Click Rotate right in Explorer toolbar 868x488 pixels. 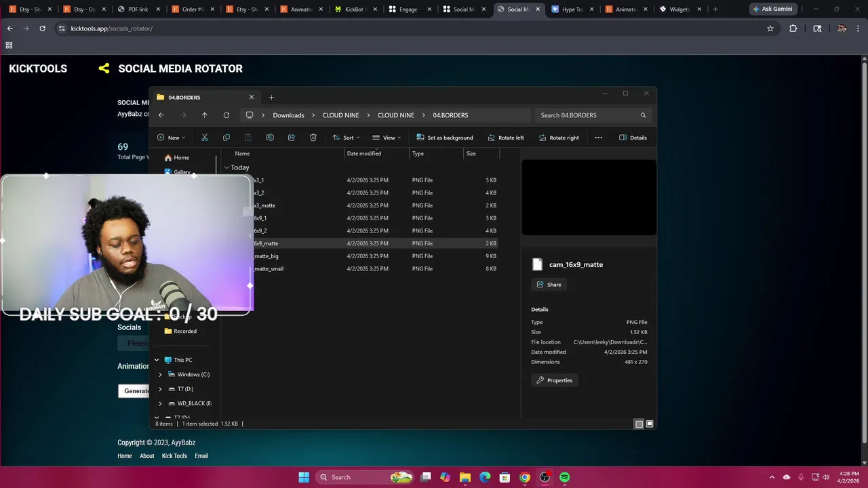click(559, 138)
